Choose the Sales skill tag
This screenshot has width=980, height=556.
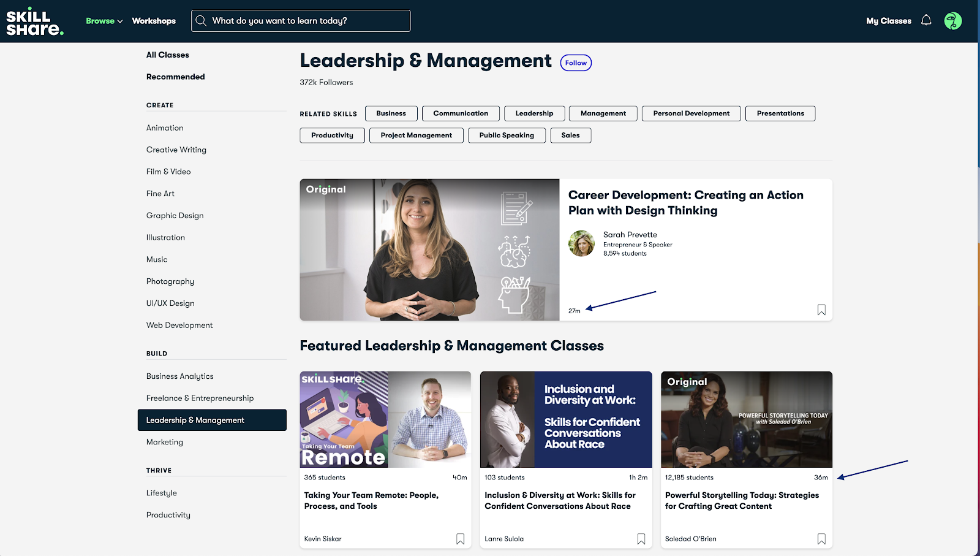click(x=570, y=135)
